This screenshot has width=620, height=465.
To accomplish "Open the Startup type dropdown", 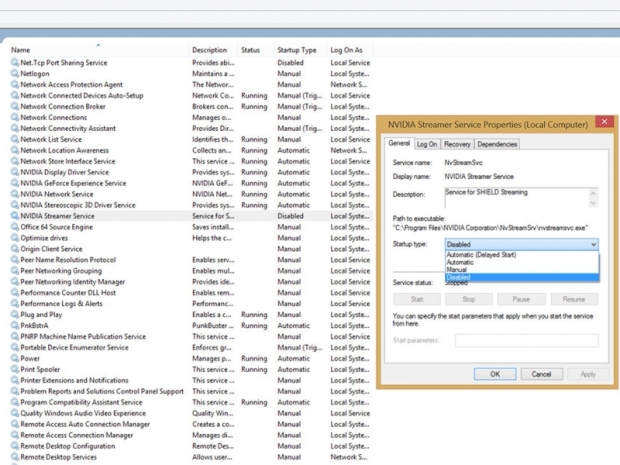I will pyautogui.click(x=521, y=244).
